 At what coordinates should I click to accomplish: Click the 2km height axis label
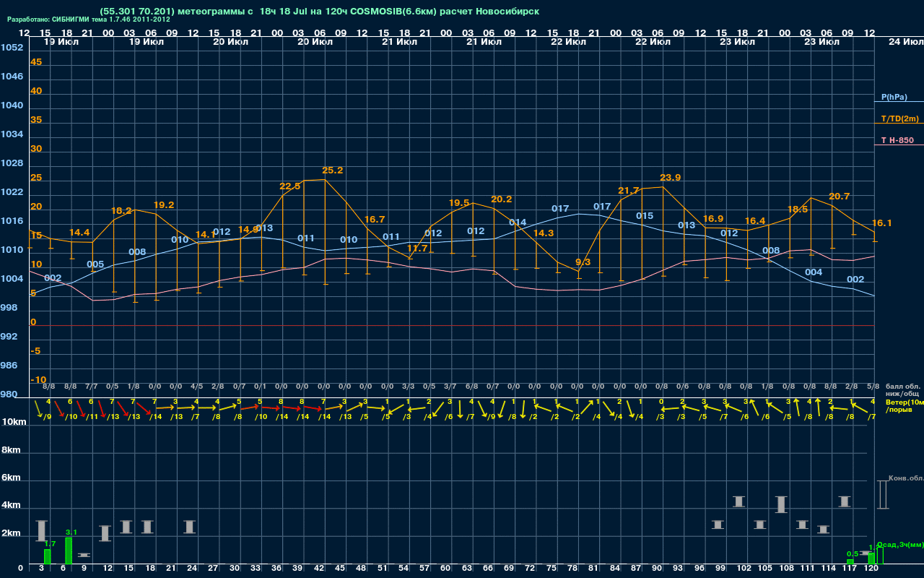tap(11, 533)
